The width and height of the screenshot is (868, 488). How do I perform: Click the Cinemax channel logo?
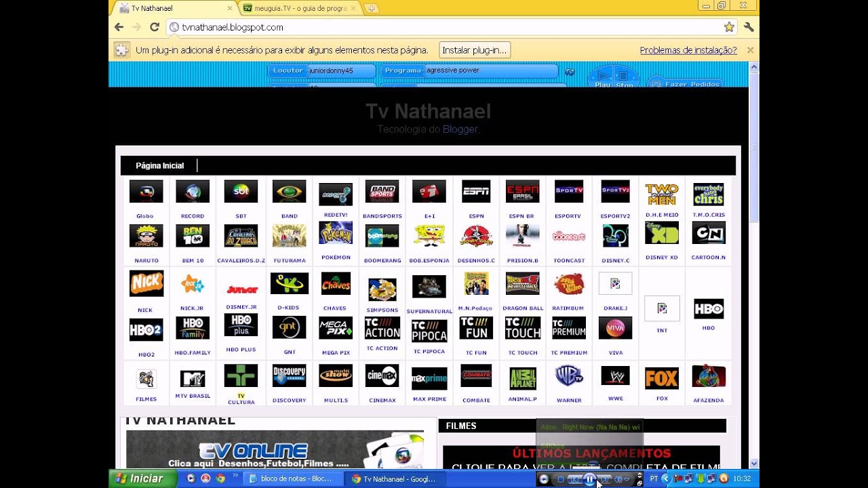382,375
